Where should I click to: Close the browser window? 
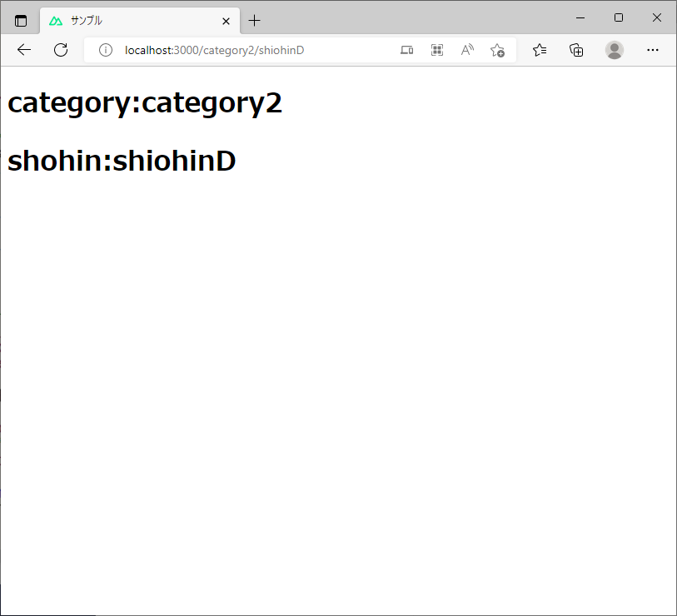(657, 17)
